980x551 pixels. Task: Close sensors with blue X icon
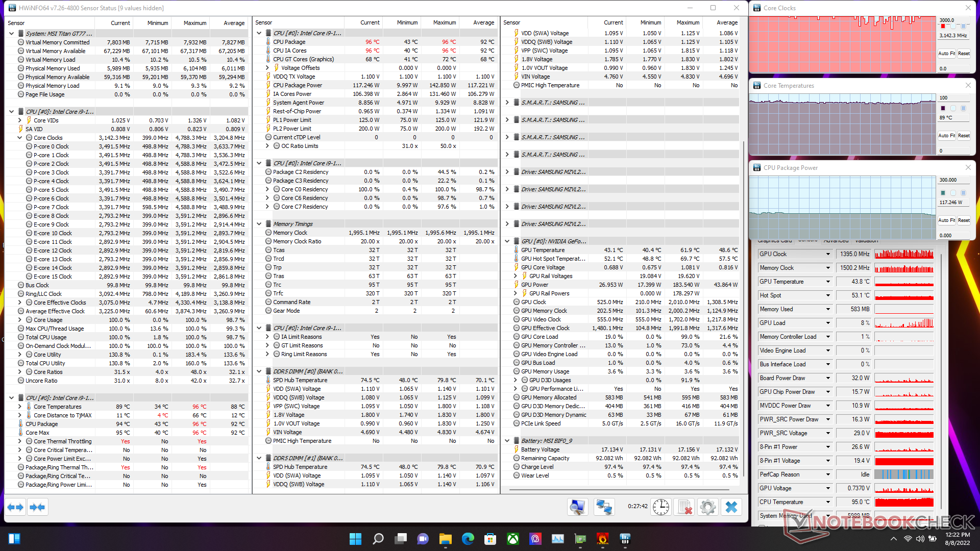coord(731,507)
